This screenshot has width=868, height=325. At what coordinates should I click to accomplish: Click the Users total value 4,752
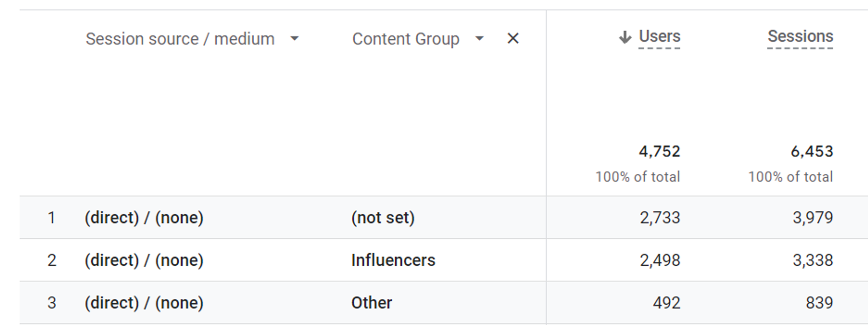tap(659, 151)
